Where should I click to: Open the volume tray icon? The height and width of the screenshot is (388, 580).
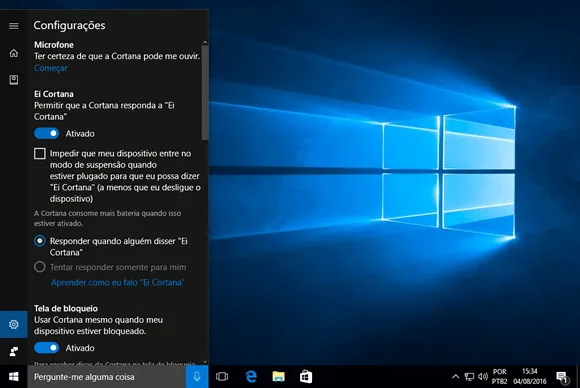(483, 377)
